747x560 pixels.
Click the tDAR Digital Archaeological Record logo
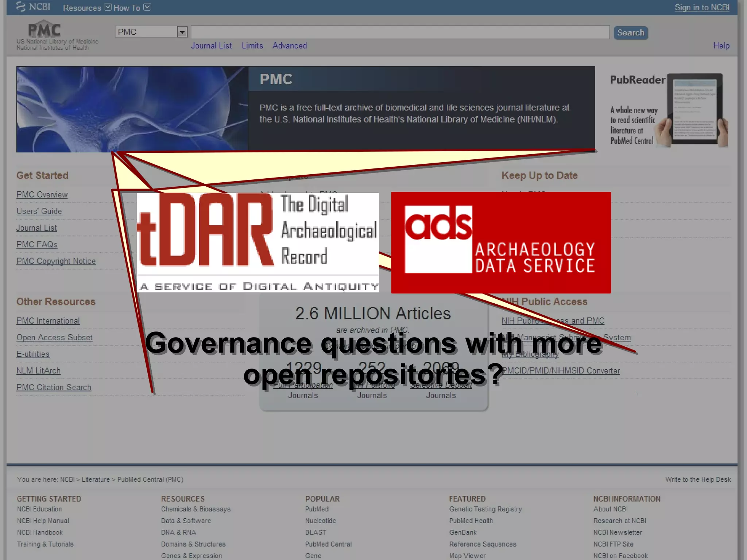point(258,242)
